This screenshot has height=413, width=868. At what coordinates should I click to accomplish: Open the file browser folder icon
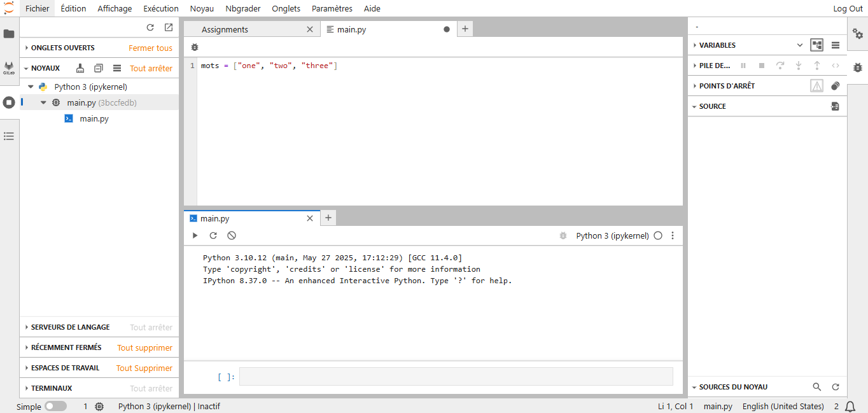coord(9,34)
